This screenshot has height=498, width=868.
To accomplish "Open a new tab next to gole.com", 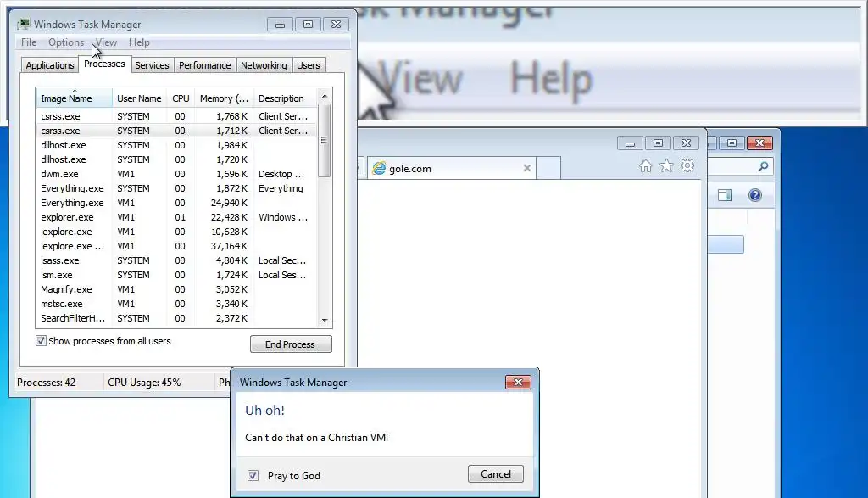I will (548, 168).
